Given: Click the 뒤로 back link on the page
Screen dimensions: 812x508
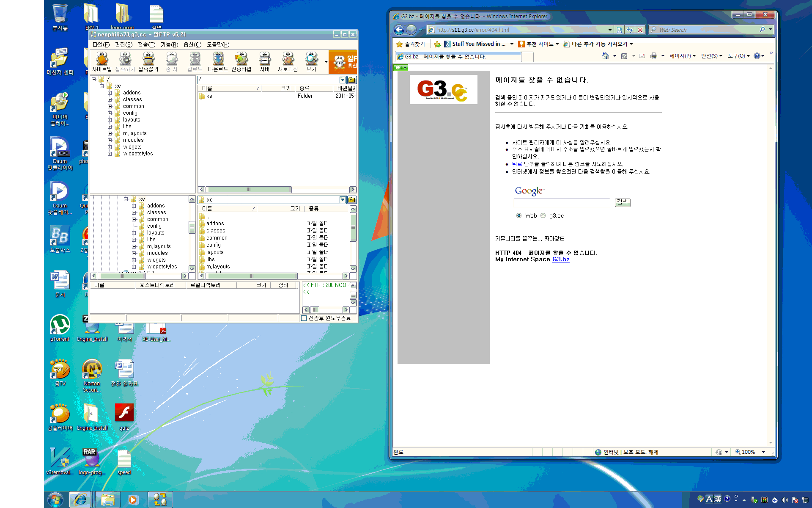Looking at the screenshot, I should [517, 164].
